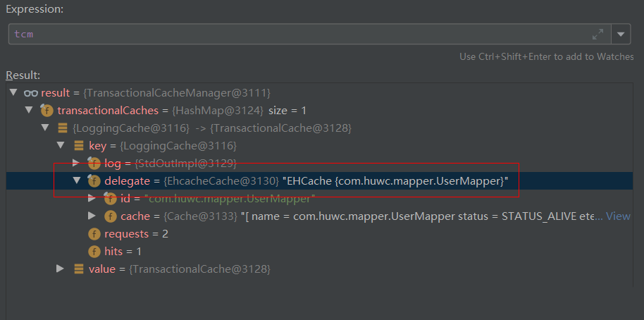The width and height of the screenshot is (644, 320).
Task: Click the field icon beside delegate
Action: (x=94, y=181)
